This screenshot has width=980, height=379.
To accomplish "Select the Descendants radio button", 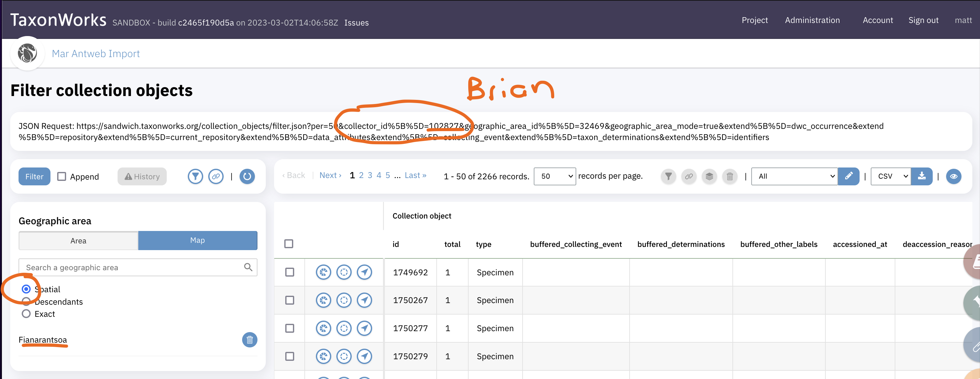I will pyautogui.click(x=26, y=301).
